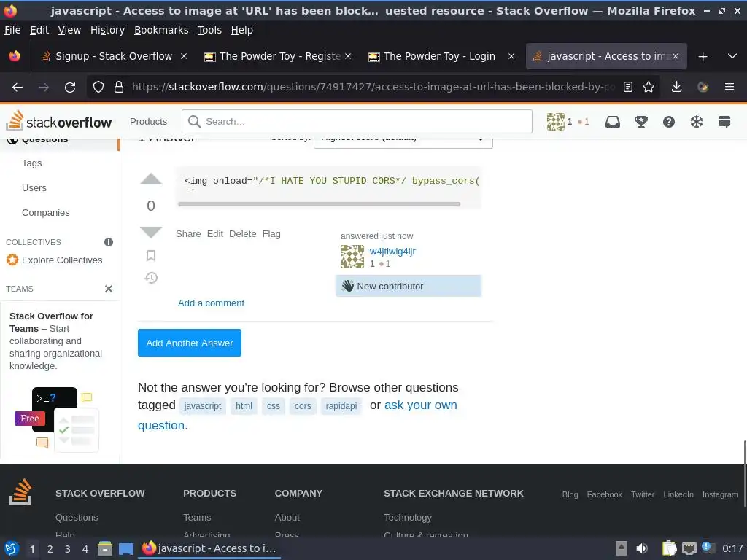Viewport: 747px width, 560px height.
Task: Open the Firefox hamburger application menu
Action: (729, 87)
